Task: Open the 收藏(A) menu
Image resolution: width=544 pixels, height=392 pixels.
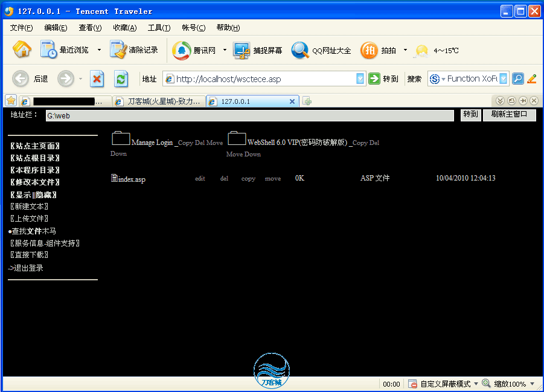Action: pos(125,28)
